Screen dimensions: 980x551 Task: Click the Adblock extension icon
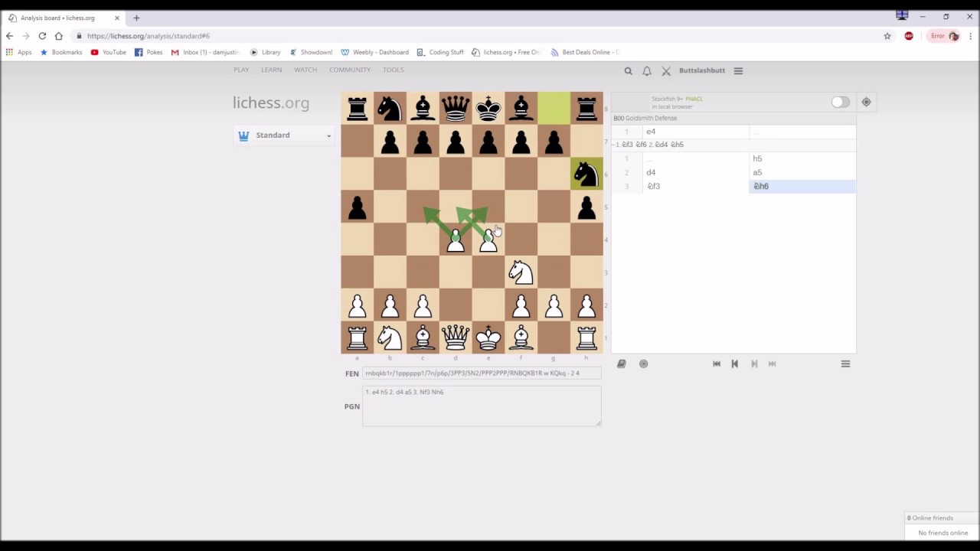tap(909, 36)
